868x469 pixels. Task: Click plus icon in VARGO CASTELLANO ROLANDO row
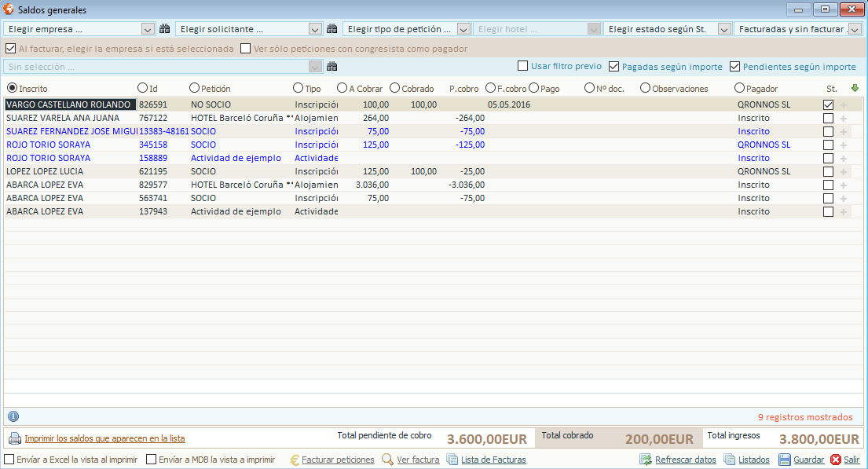point(843,104)
